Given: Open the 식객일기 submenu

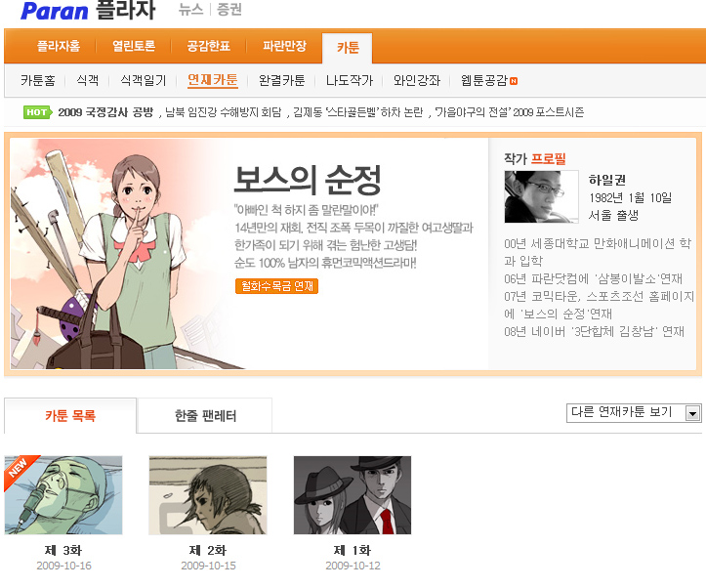Looking at the screenshot, I should click(144, 81).
